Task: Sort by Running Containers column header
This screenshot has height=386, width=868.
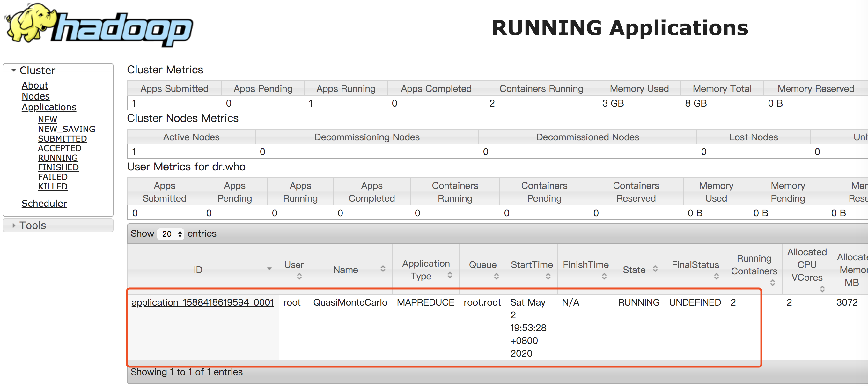Action: coord(754,265)
